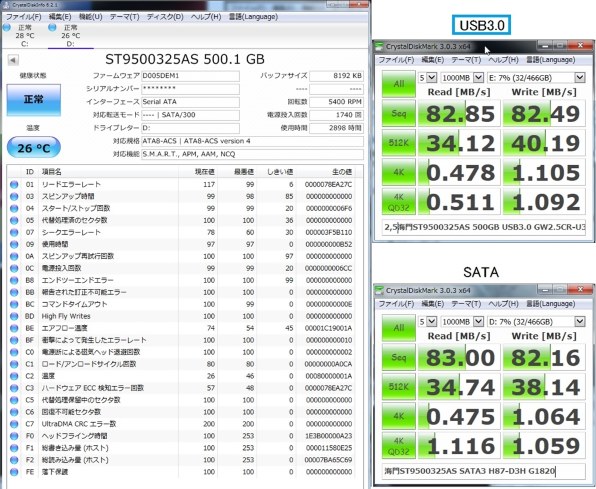Screen dimensions: 596x489
Task: Click status dot for C2 温度
Action: 14,376
